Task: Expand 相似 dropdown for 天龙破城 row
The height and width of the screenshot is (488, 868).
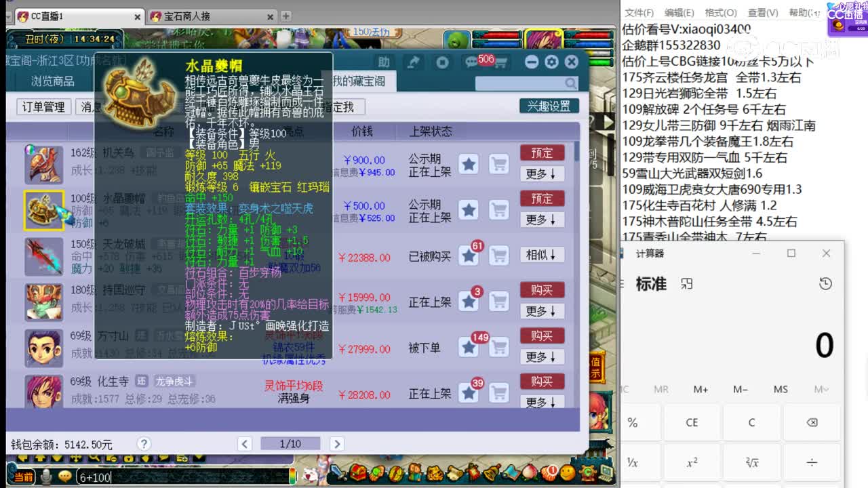Action: tap(542, 256)
